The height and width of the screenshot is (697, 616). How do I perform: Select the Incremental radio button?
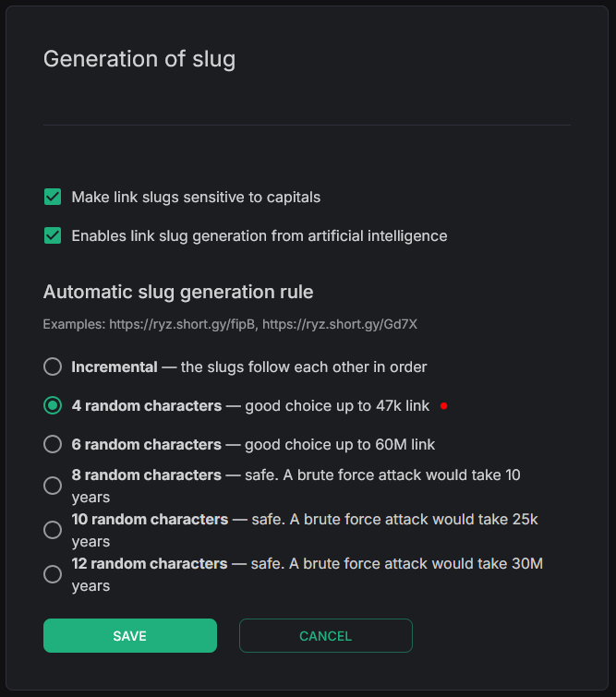pos(53,367)
